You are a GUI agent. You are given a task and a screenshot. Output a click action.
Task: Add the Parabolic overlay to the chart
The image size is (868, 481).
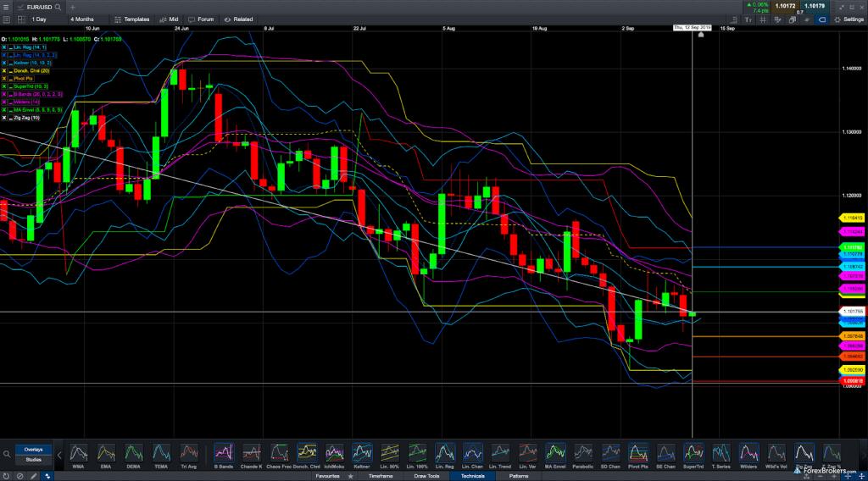click(582, 454)
